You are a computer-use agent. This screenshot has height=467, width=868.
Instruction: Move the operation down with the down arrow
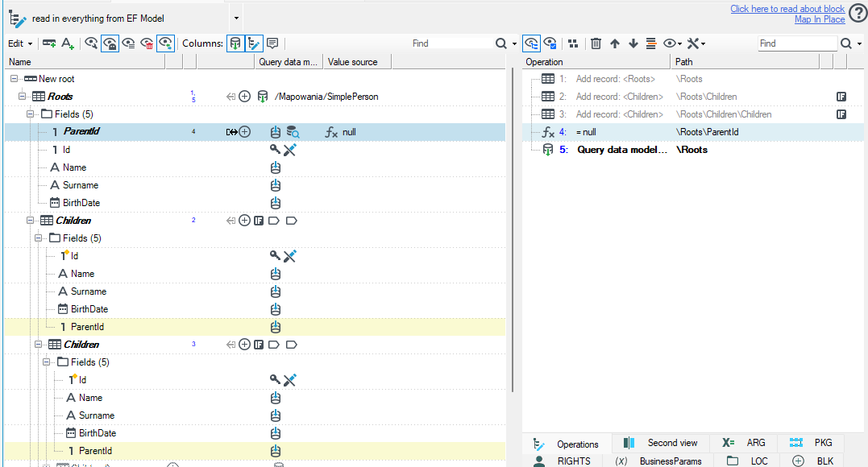click(633, 43)
